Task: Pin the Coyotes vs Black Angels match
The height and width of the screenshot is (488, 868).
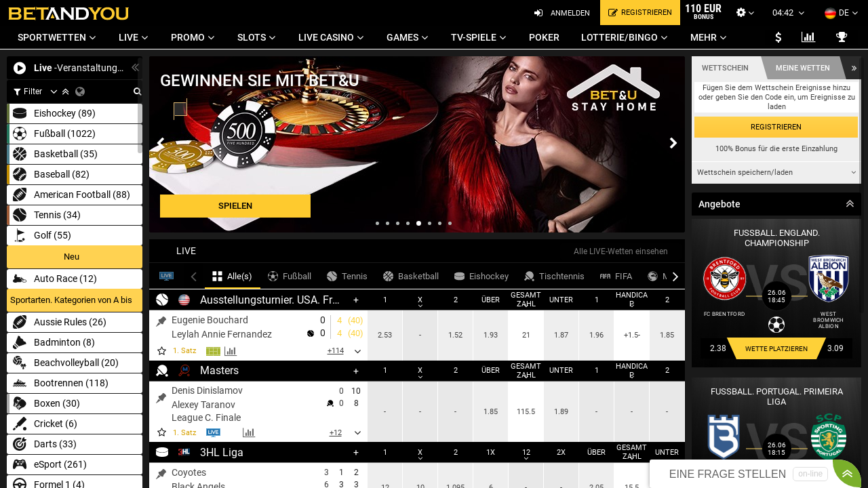Action: coord(161,474)
